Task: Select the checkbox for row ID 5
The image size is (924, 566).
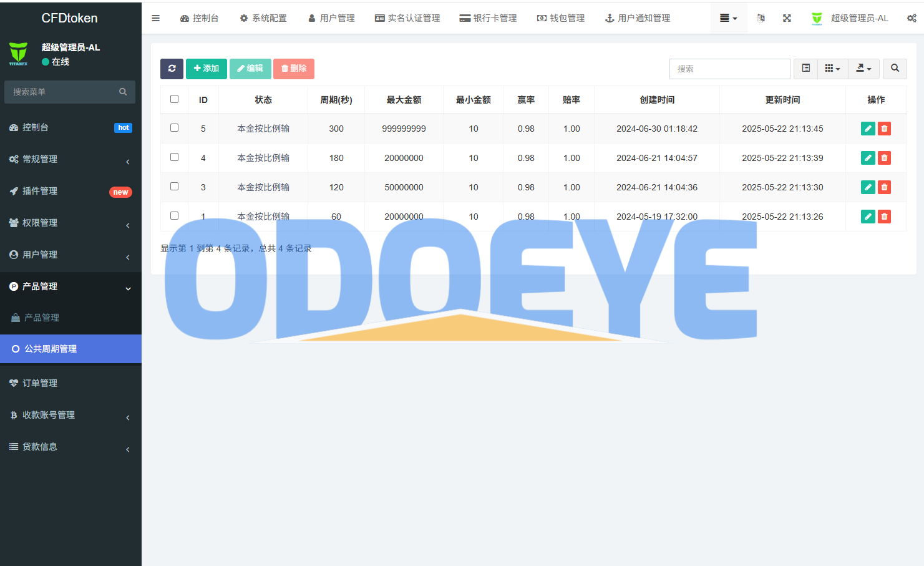Action: pyautogui.click(x=175, y=128)
